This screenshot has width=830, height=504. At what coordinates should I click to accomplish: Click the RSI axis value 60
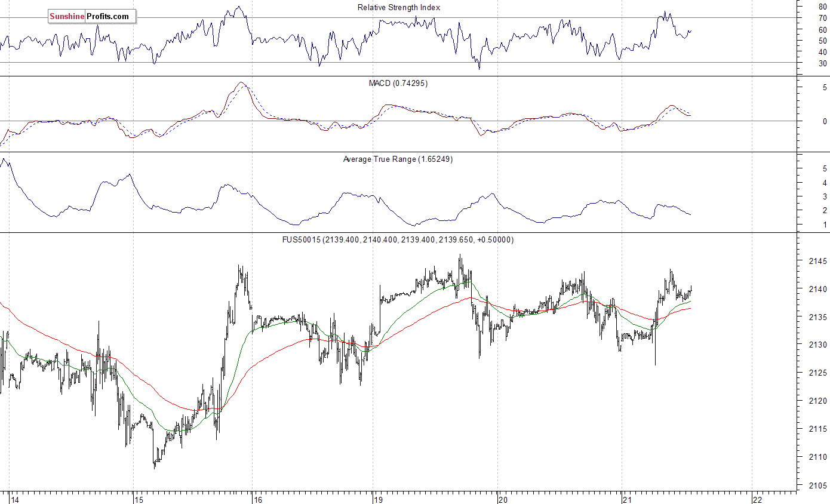coord(823,30)
